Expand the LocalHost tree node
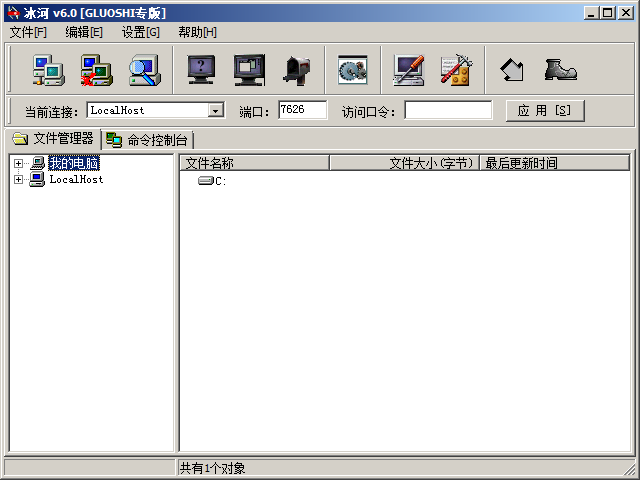Screen dimensions: 640x480 (x=18, y=180)
